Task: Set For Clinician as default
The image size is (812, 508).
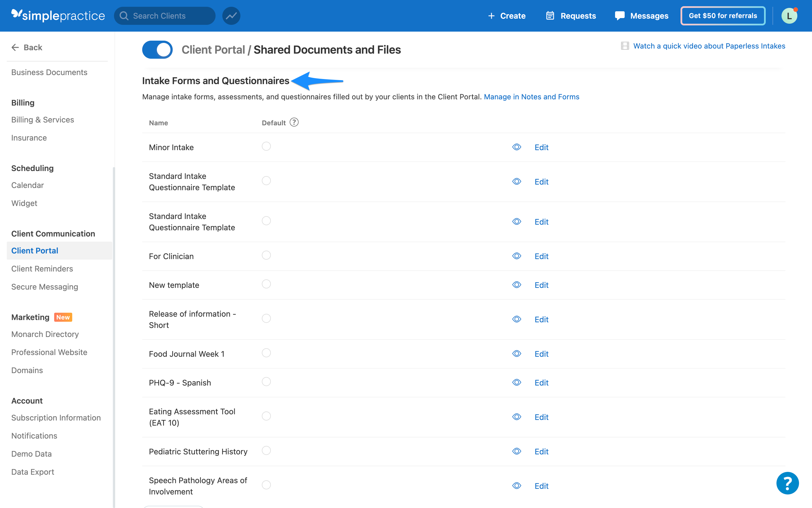Action: (x=266, y=255)
